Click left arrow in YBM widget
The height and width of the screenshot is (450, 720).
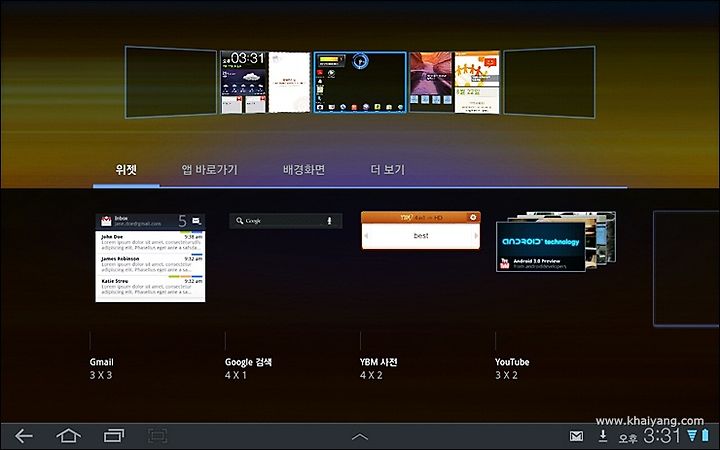click(x=366, y=236)
